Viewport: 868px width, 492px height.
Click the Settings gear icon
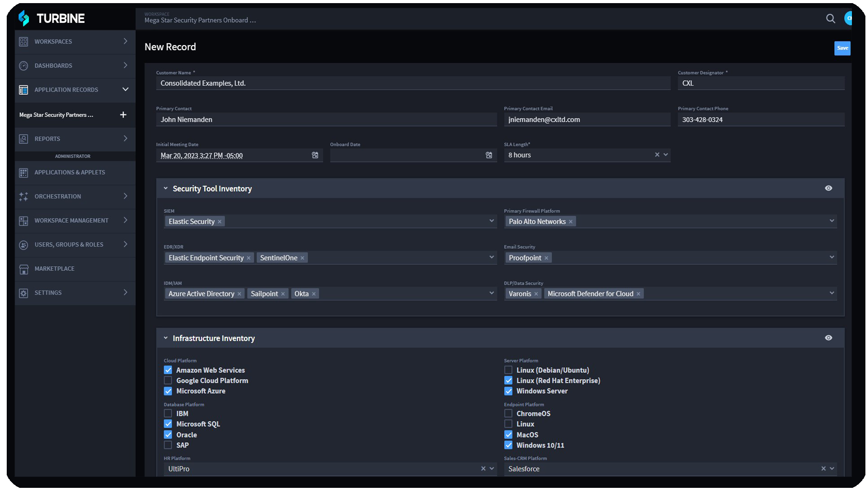tap(23, 293)
